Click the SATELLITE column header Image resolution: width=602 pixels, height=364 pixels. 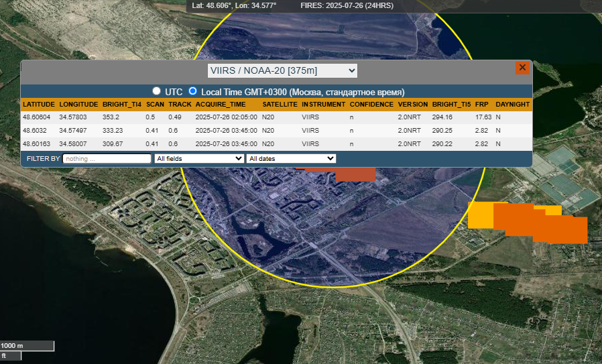click(280, 105)
